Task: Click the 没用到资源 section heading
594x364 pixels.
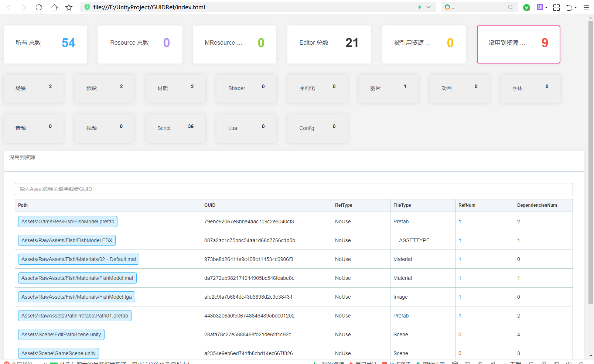Action: click(22, 157)
